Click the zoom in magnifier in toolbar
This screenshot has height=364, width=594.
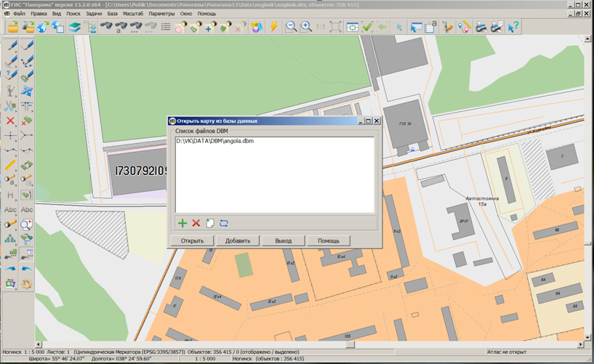point(306,27)
